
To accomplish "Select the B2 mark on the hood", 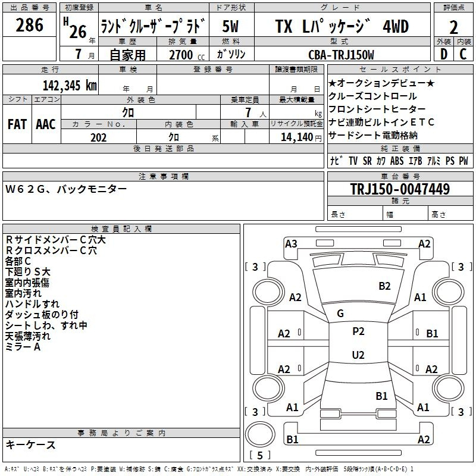I will 384,286.
